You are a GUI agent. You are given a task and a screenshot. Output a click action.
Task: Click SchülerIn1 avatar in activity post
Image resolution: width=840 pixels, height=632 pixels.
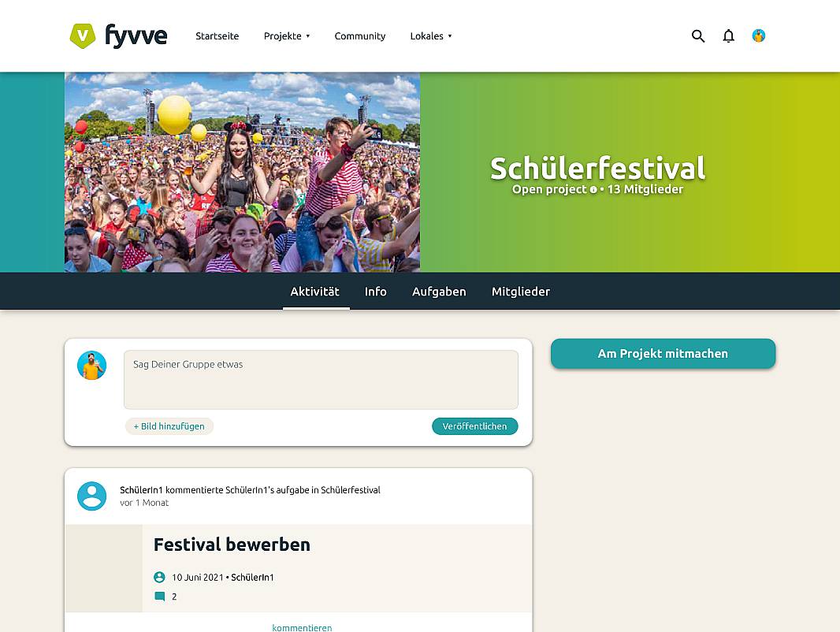91,496
